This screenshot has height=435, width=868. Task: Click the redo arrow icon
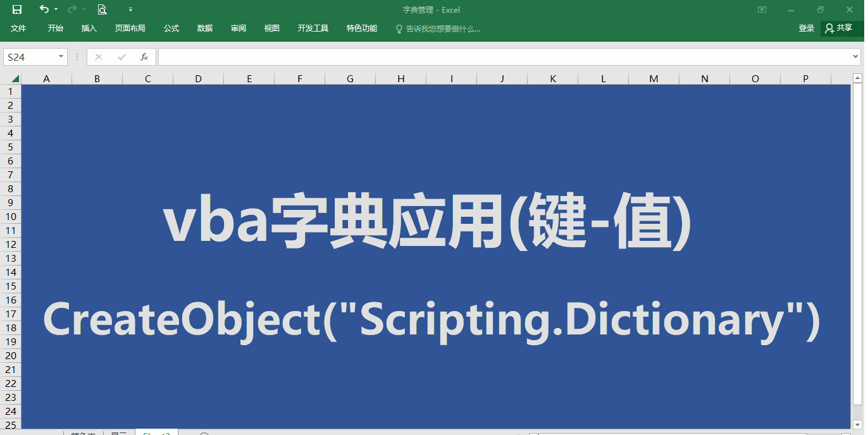tap(71, 9)
